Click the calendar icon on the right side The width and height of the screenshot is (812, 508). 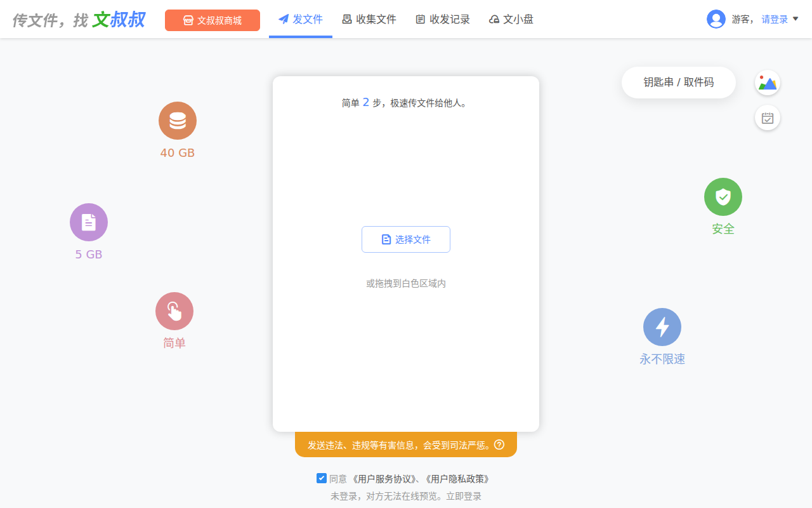tap(767, 117)
